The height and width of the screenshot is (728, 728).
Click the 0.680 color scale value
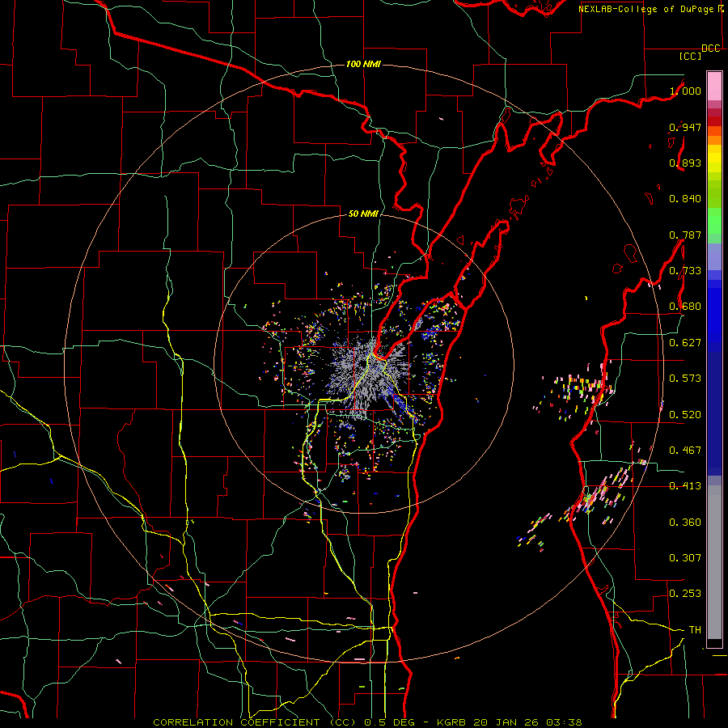pos(685,307)
